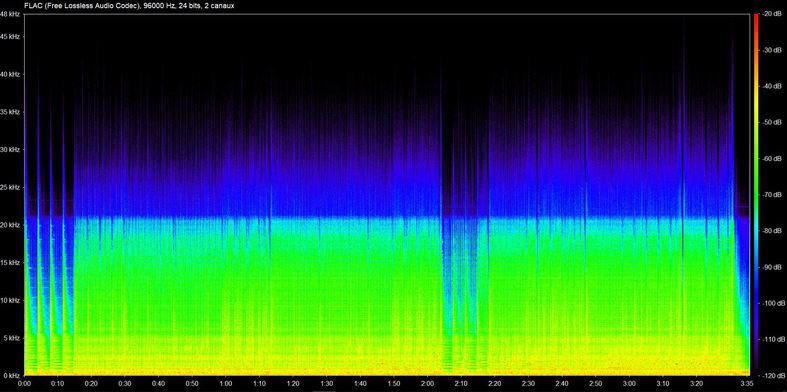
Task: Click the 2:50 time axis label
Action: pos(596,383)
